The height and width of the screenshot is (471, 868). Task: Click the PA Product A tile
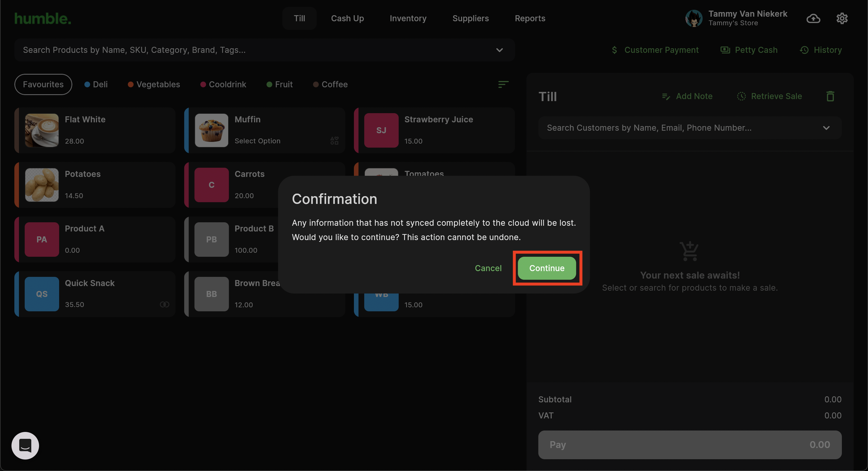tap(42, 240)
